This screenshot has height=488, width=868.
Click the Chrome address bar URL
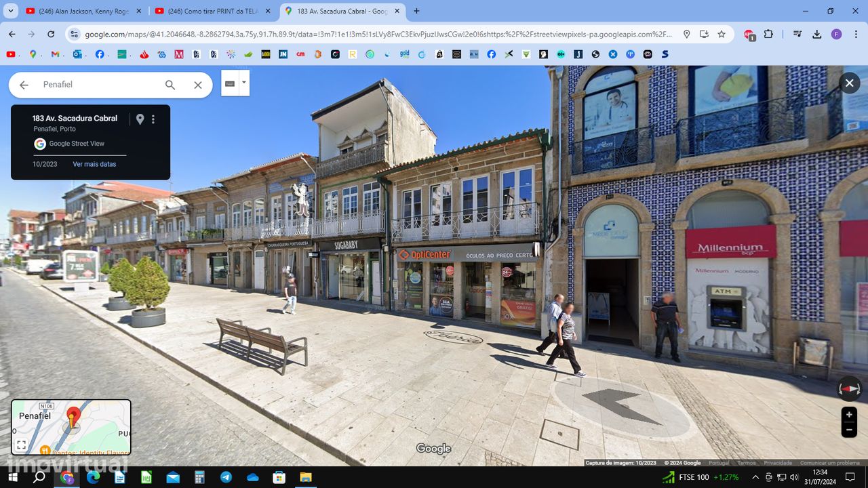pyautogui.click(x=378, y=34)
